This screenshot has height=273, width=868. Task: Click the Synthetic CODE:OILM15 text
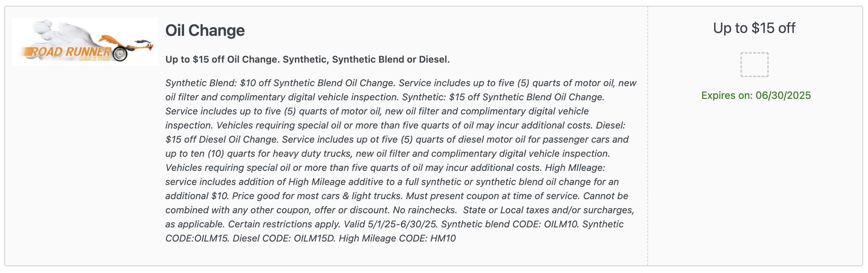click(x=394, y=231)
